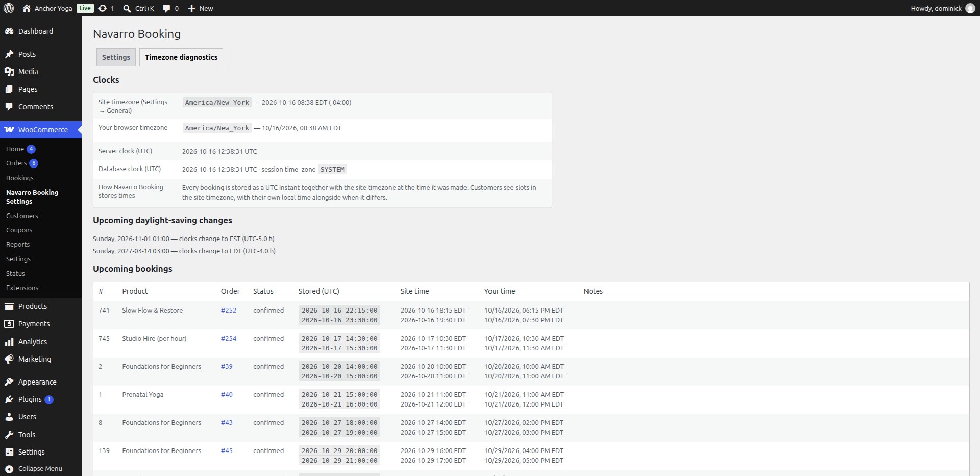Click the Analytics bar chart icon
Screen dimensions: 980x476
coord(9,342)
